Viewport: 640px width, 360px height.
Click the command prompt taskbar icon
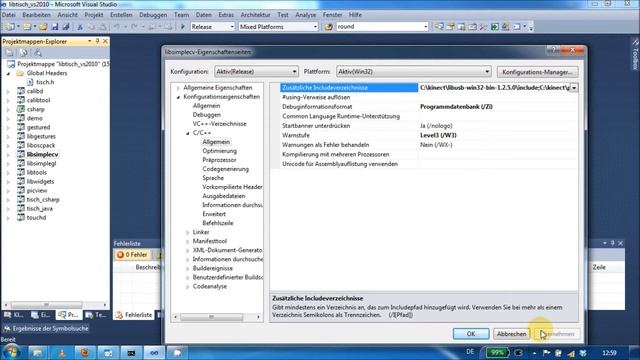[x=131, y=353]
